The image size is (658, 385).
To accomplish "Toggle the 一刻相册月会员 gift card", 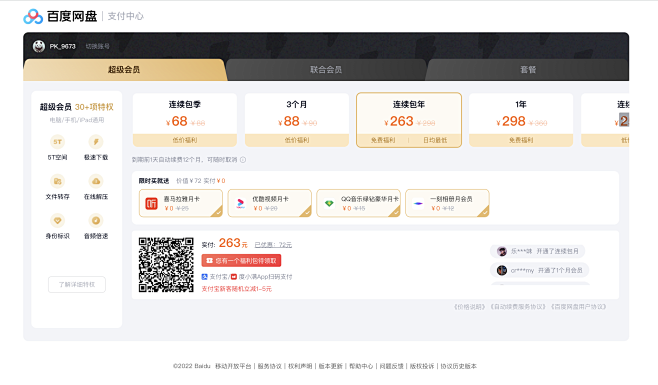I will pyautogui.click(x=447, y=203).
